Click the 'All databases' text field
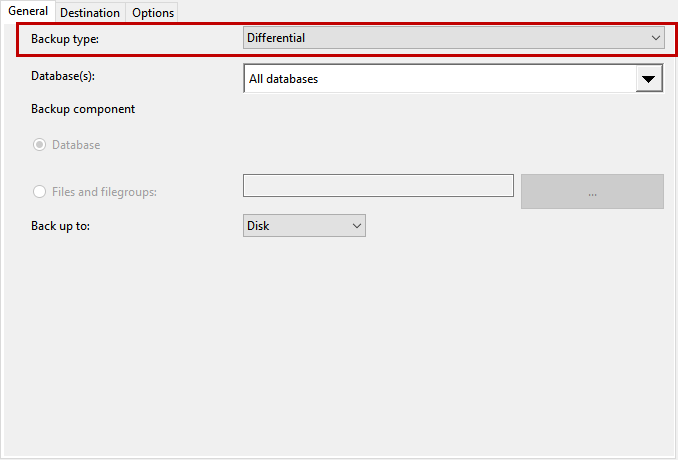This screenshot has height=460, width=678. pos(438,79)
